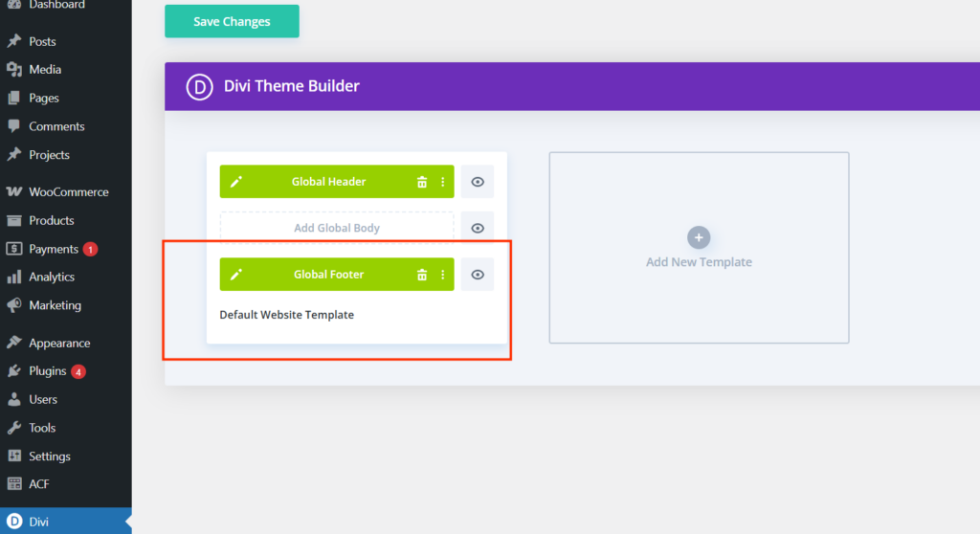
Task: Open Comments menu in sidebar
Action: pyautogui.click(x=66, y=126)
